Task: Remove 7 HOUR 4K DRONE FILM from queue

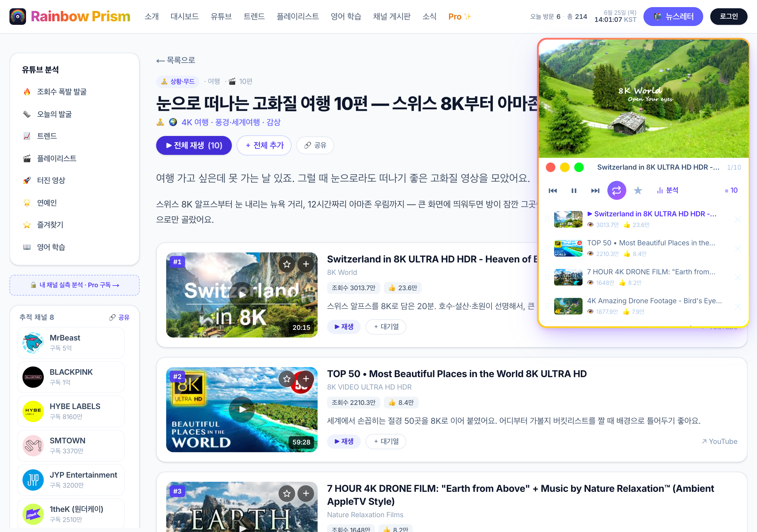Action: coord(738,278)
